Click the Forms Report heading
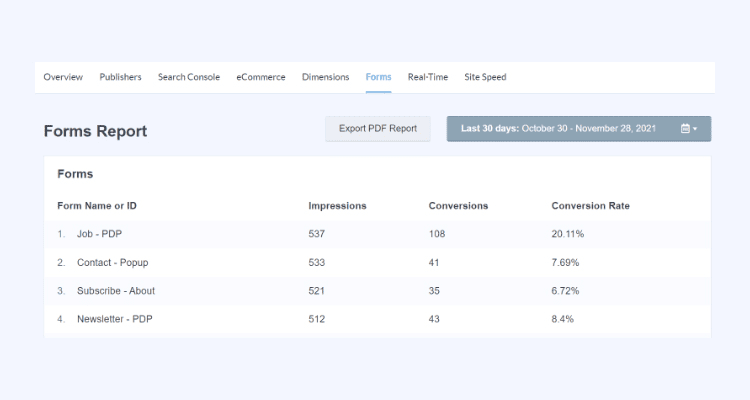 (x=95, y=131)
